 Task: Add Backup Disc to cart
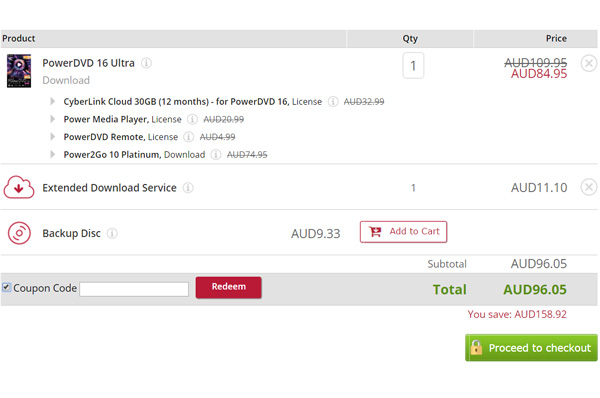[403, 232]
